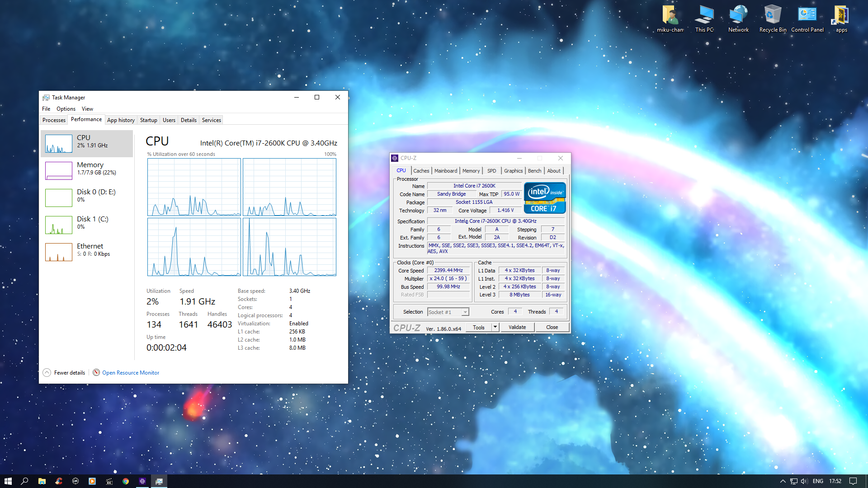The width and height of the screenshot is (868, 488).
Task: Click the bottom-right CPU core utilization graph
Action: point(289,247)
